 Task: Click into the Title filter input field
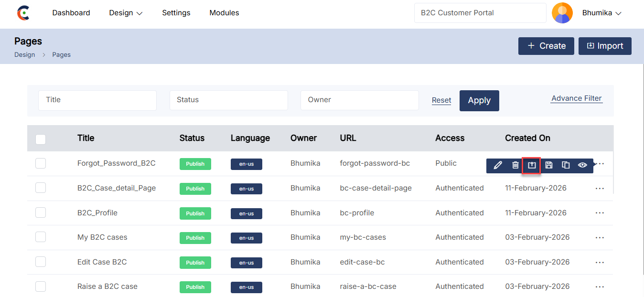point(97,100)
